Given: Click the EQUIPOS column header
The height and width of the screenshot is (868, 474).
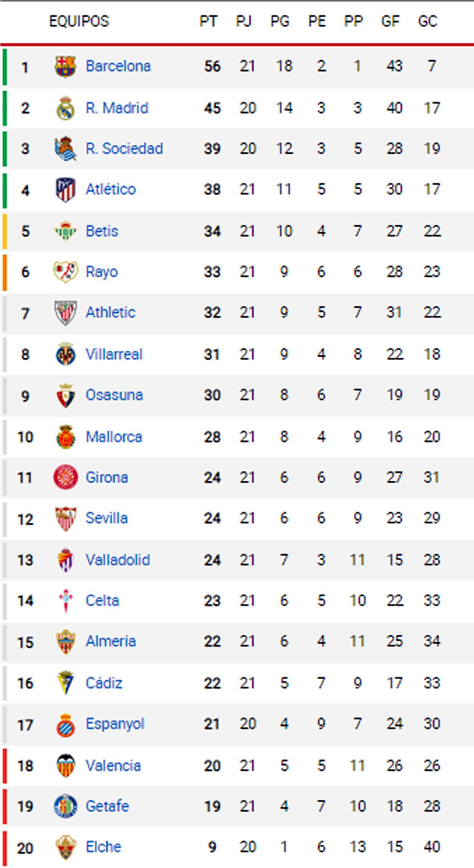Looking at the screenshot, I should 79,21.
